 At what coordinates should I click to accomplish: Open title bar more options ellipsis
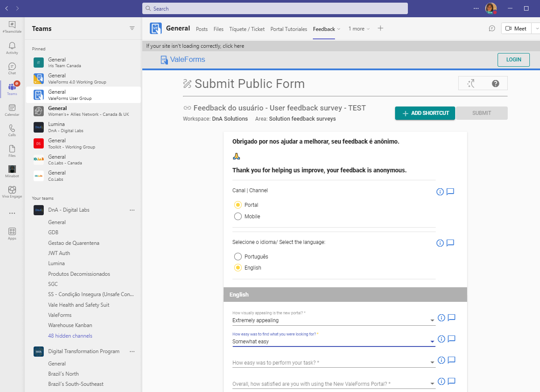tap(476, 8)
